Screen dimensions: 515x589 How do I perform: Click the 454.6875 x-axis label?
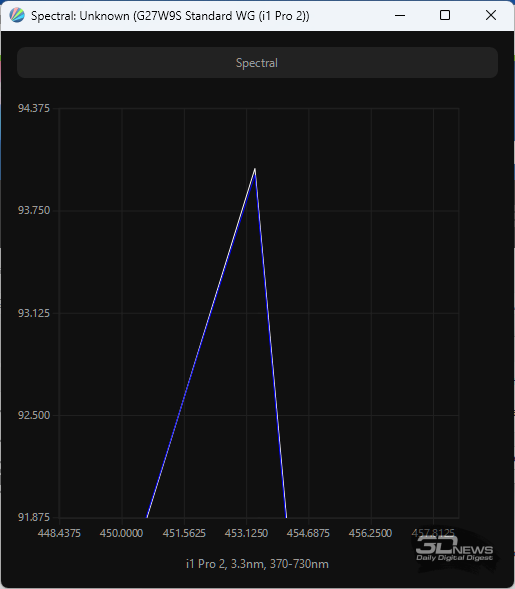(308, 533)
